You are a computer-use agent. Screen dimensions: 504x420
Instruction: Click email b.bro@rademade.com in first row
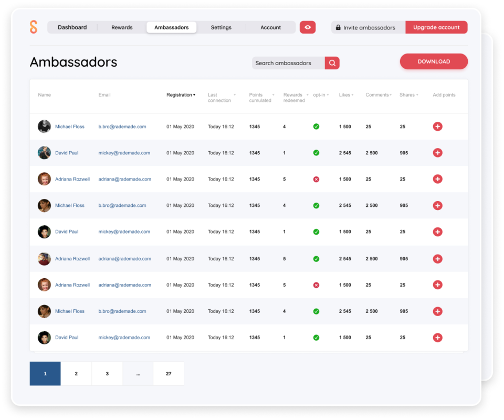[x=122, y=127]
